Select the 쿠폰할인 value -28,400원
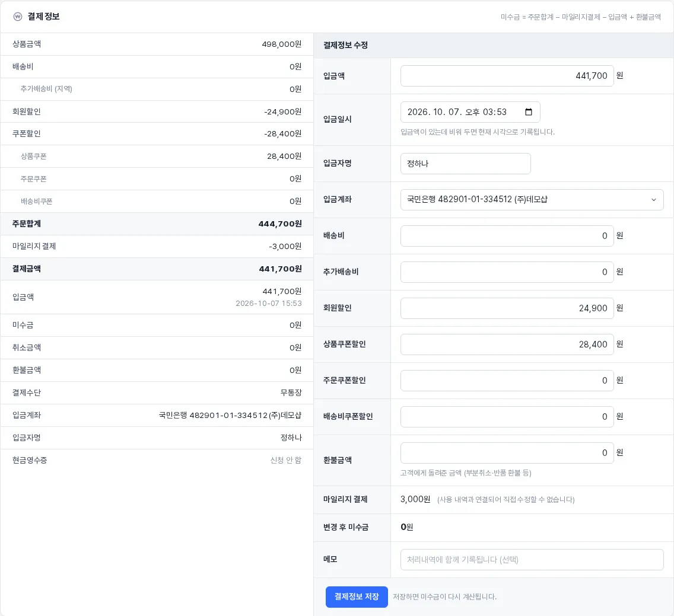Screen dimensions: 674x616 [x=283, y=134]
